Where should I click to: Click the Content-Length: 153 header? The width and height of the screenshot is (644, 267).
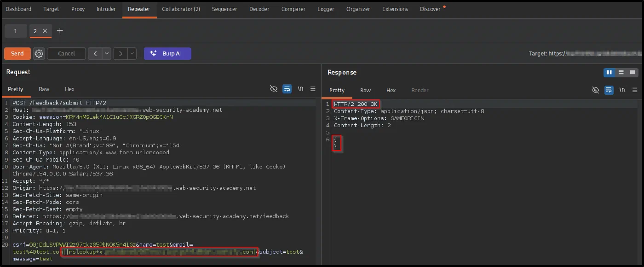(x=44, y=124)
